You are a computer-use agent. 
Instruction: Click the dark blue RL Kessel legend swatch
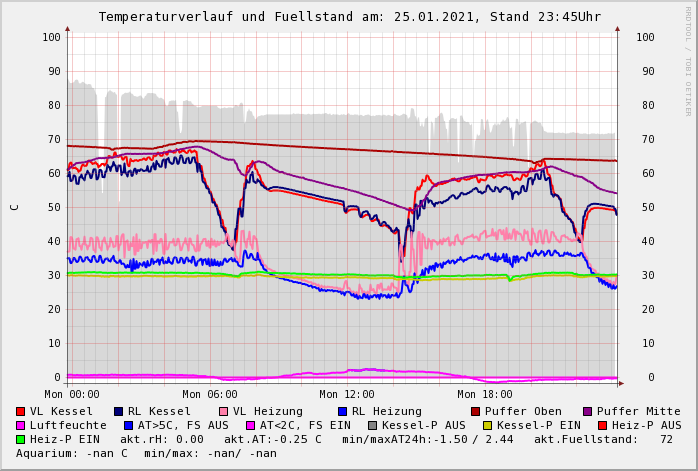118,411
